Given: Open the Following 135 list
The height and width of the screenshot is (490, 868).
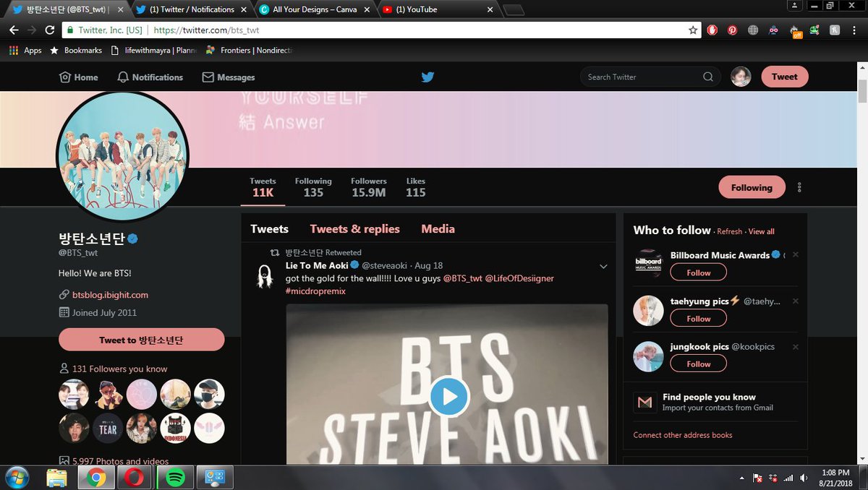Looking at the screenshot, I should pos(313,187).
